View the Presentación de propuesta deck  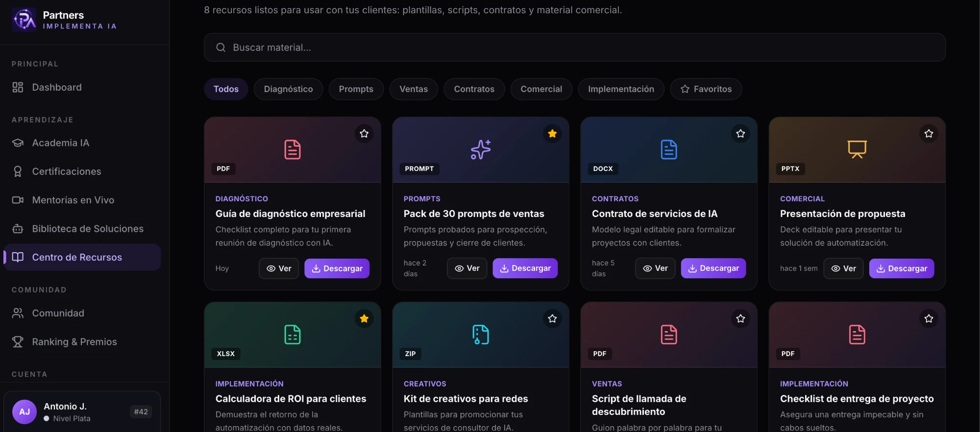843,268
